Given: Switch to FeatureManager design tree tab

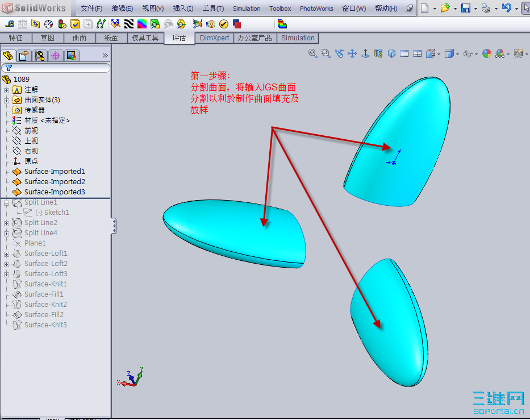Looking at the screenshot, I should pos(8,56).
